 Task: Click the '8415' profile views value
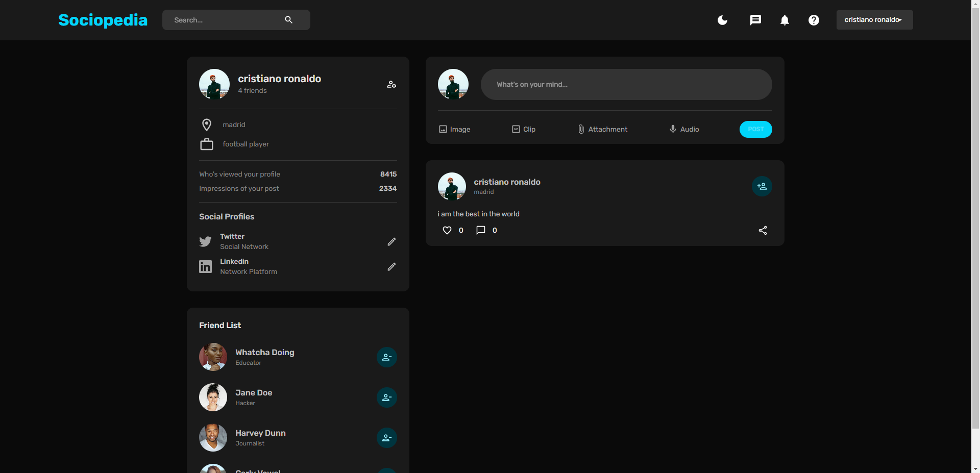[388, 174]
